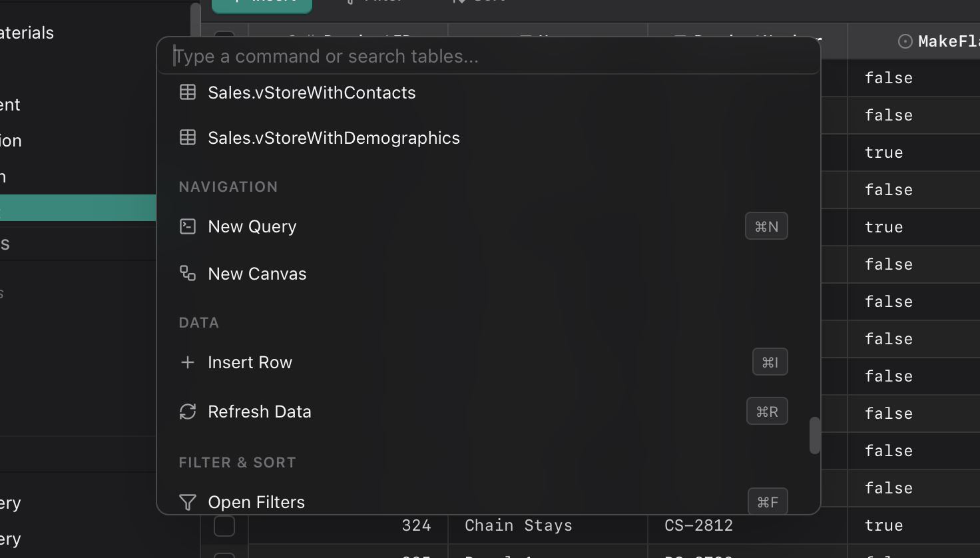Viewport: 980px width, 558px height.
Task: Select the Refresh Data command label
Action: tap(259, 412)
